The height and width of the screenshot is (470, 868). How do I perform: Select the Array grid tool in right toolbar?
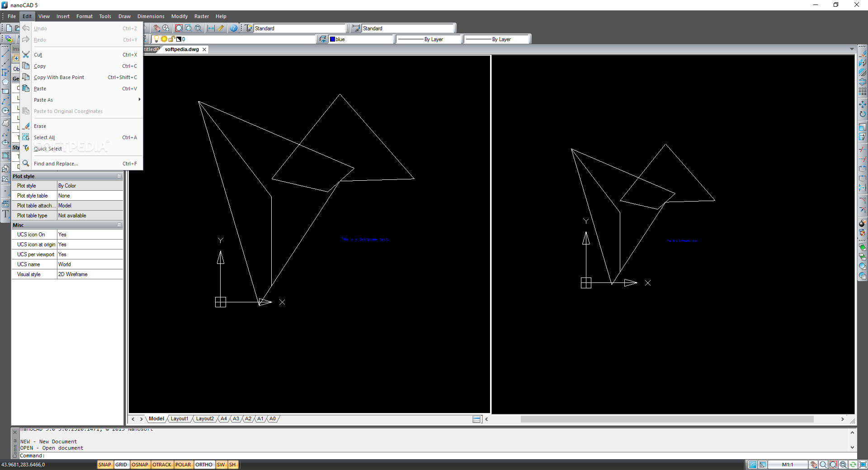pyautogui.click(x=863, y=91)
